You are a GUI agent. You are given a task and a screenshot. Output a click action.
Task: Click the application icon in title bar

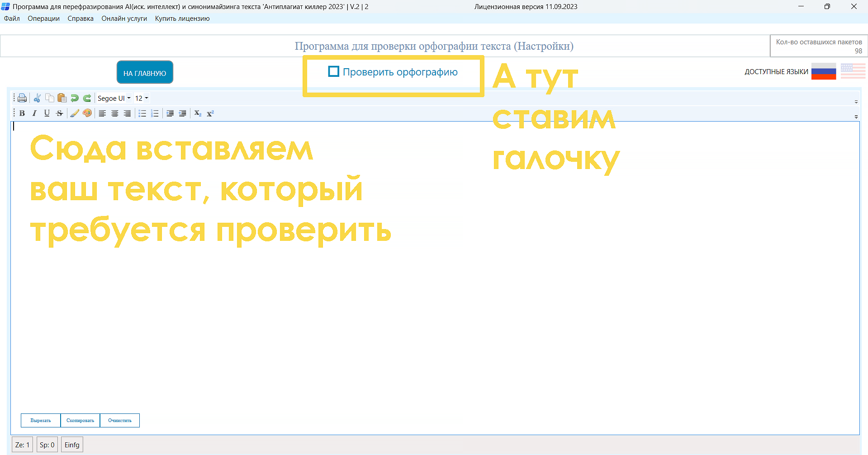(5, 6)
